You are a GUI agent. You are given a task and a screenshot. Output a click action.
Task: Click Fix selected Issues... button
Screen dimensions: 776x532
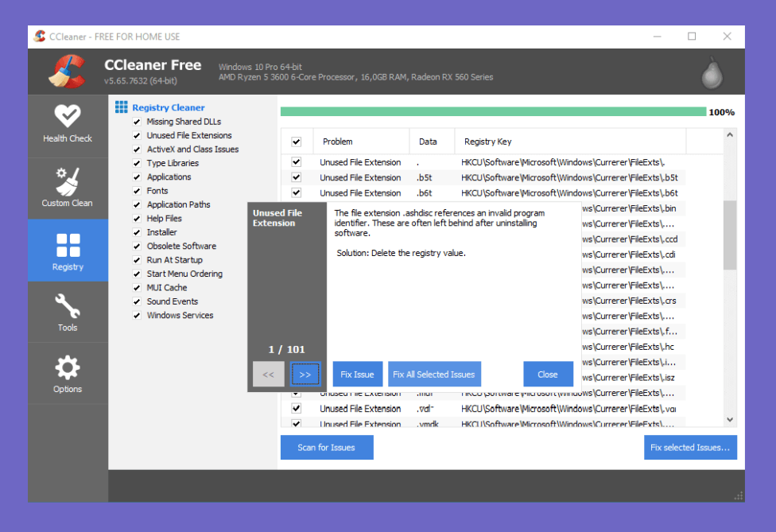pyautogui.click(x=690, y=448)
